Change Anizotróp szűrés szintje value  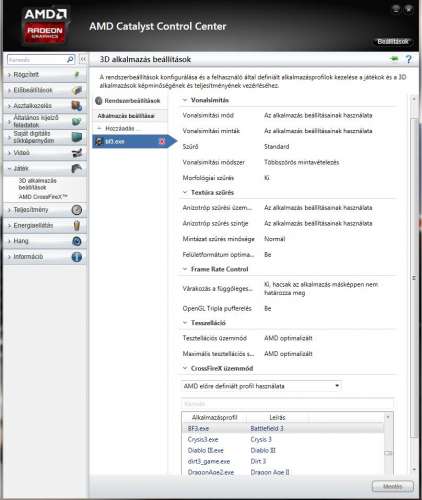click(318, 223)
